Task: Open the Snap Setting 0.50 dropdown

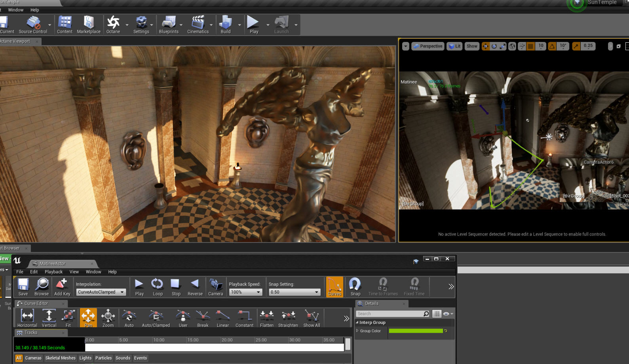Action: point(295,292)
